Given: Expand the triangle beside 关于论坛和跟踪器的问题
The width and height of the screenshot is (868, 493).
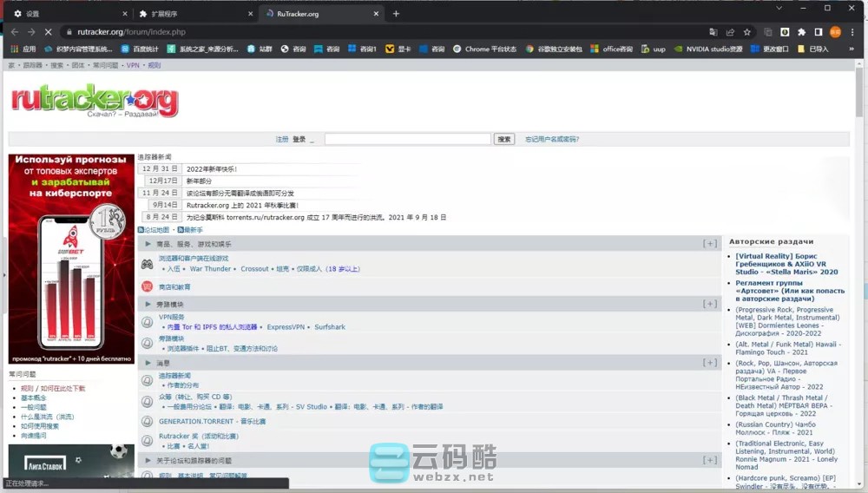Looking at the screenshot, I should pyautogui.click(x=148, y=460).
